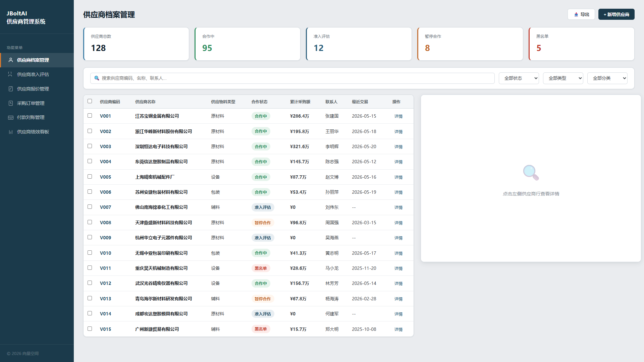Click the 采购订单管理 sidebar icon
The height and width of the screenshot is (362, 644).
[x=11, y=103]
